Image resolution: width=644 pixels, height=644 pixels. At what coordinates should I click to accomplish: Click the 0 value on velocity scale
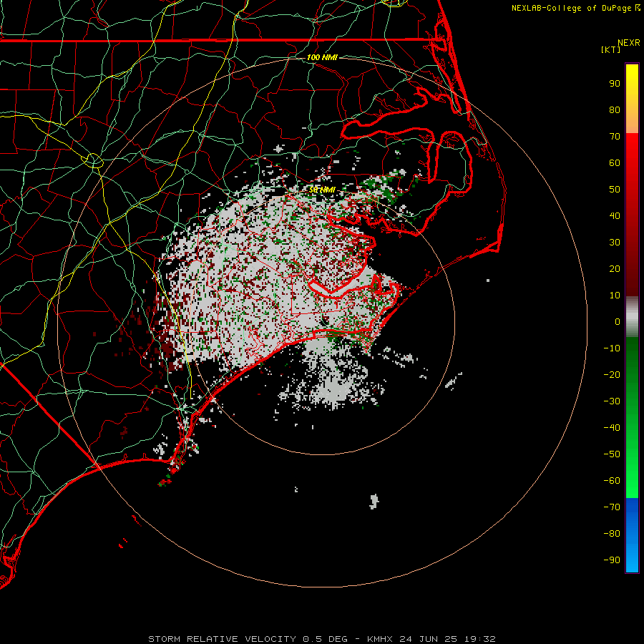coord(618,322)
